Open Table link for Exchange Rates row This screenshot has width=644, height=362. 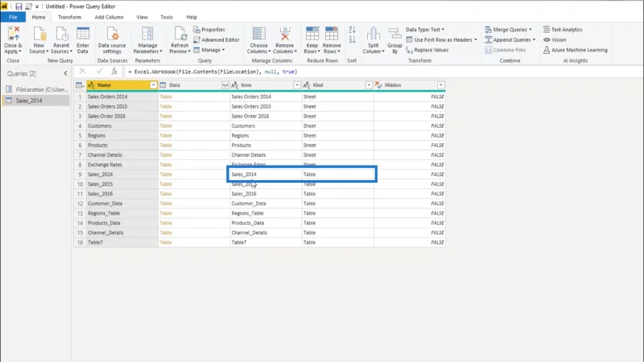pos(166,165)
